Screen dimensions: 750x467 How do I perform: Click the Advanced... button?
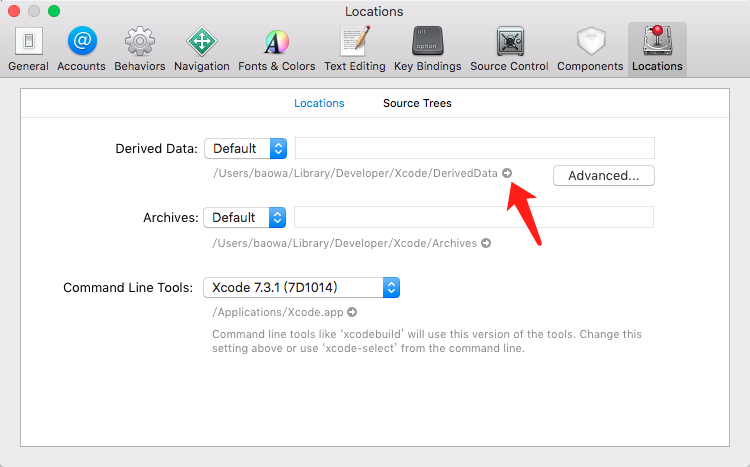pos(604,176)
